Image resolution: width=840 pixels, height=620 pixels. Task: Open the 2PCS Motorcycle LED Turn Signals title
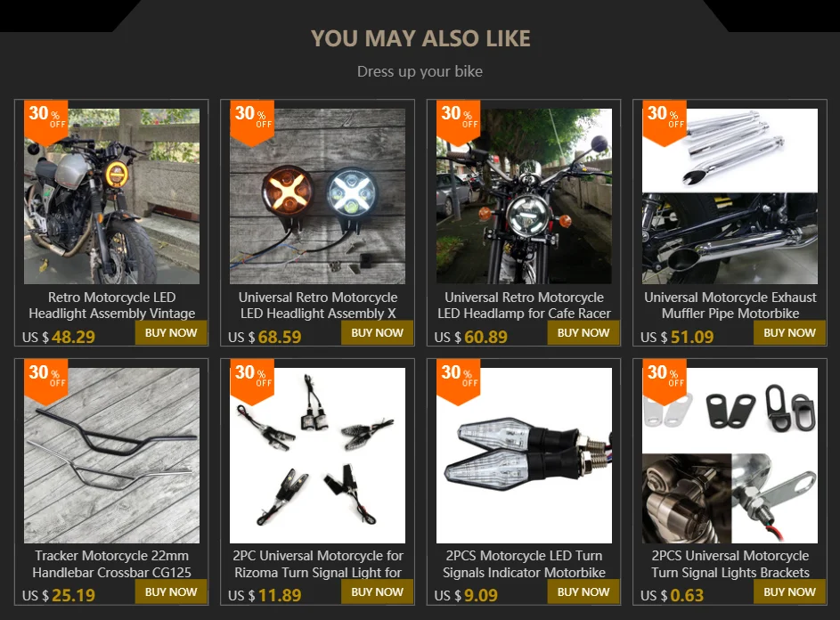point(524,564)
